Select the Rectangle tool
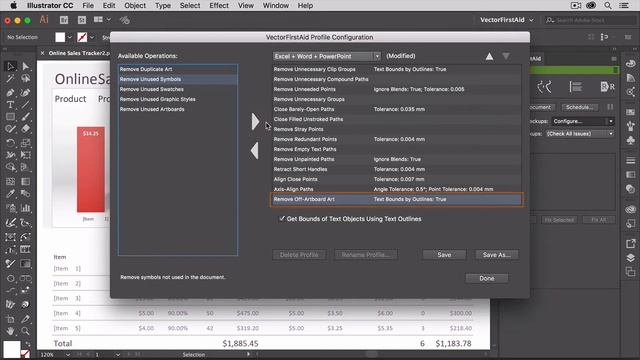640x360 pixels. coord(11,117)
